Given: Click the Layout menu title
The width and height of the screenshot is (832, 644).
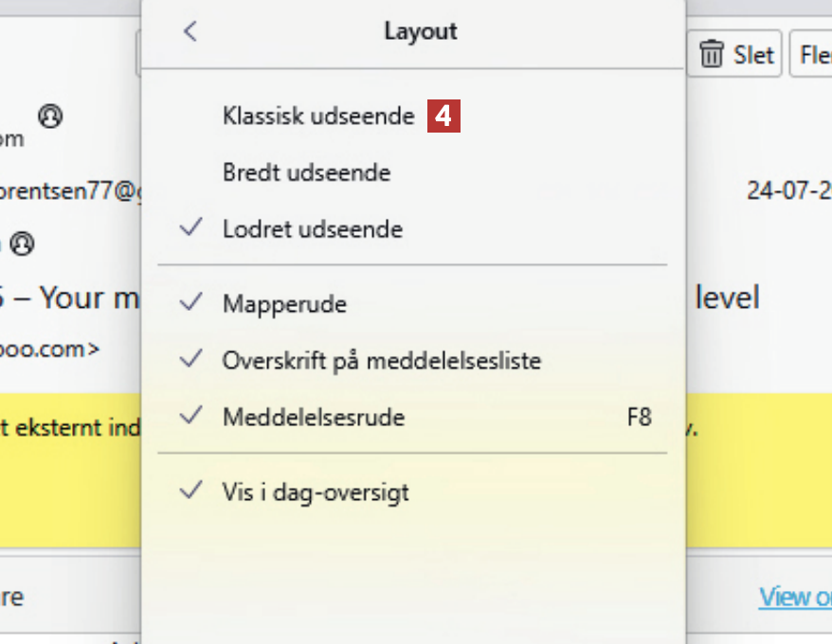Looking at the screenshot, I should coord(420,31).
